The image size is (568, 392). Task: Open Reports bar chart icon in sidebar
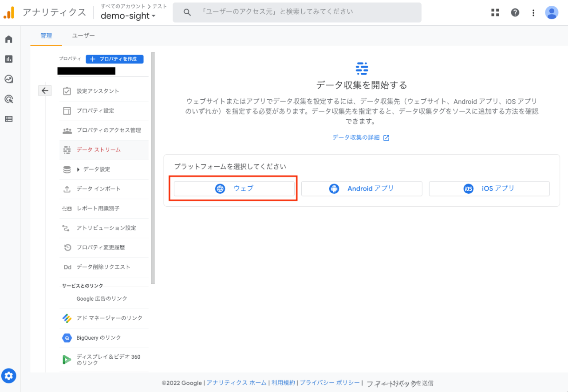click(8, 59)
